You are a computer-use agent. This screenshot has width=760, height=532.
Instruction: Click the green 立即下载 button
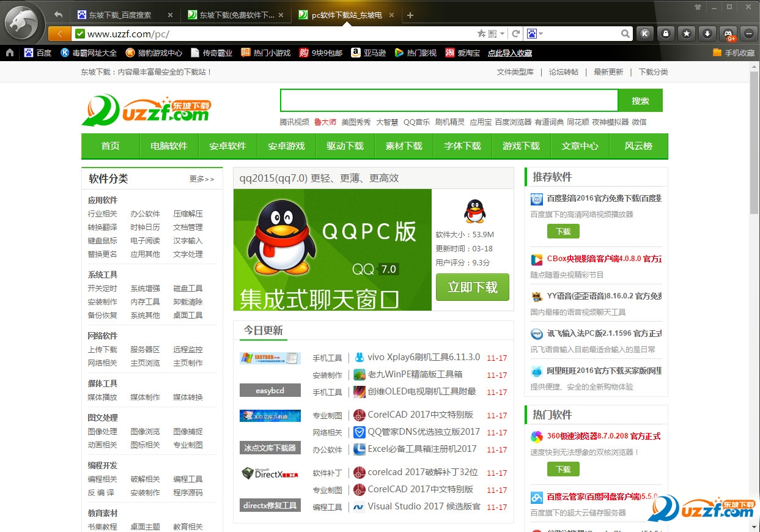(x=472, y=287)
